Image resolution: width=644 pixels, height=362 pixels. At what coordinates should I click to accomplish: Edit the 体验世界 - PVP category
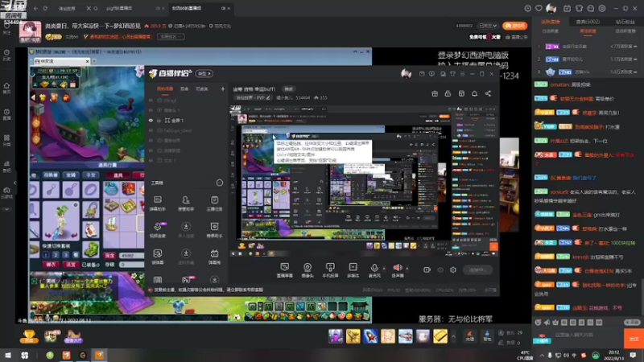(253, 97)
